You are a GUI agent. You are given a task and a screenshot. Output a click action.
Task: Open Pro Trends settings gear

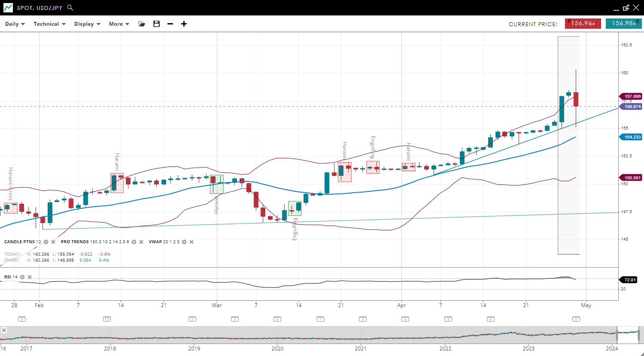[134, 242]
